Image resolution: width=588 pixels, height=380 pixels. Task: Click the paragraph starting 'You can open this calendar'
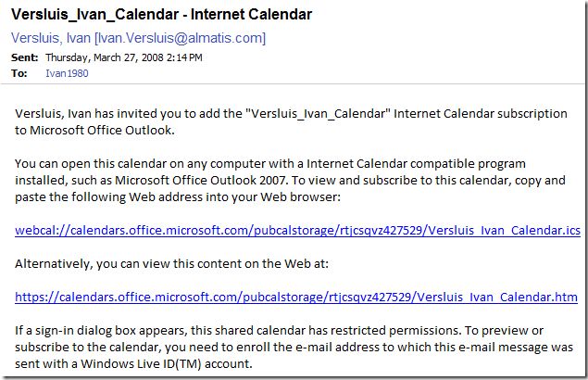point(290,180)
